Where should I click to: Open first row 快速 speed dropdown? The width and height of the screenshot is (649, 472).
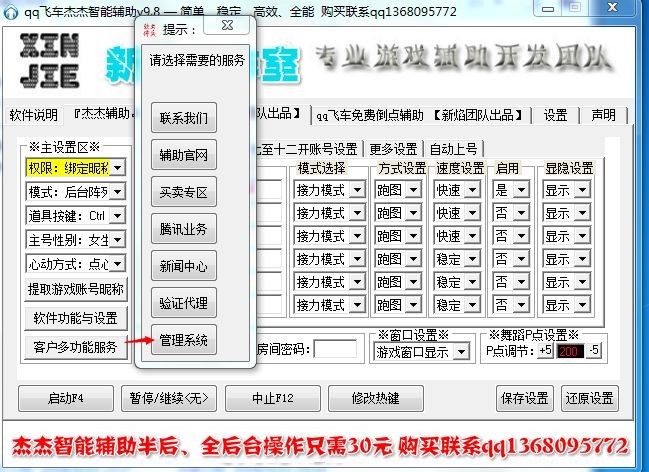pyautogui.click(x=472, y=190)
